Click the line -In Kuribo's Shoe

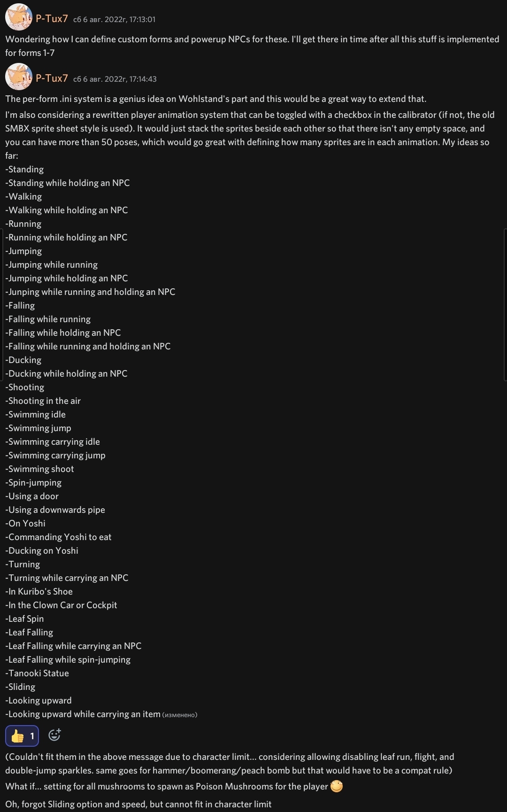click(39, 591)
